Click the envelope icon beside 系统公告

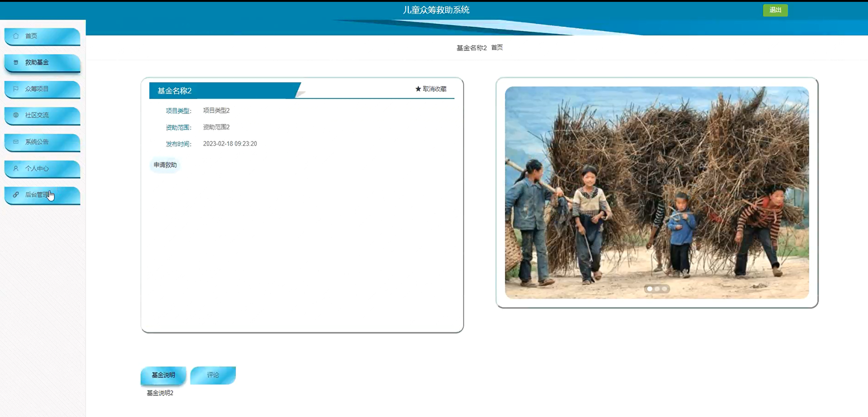click(x=16, y=141)
